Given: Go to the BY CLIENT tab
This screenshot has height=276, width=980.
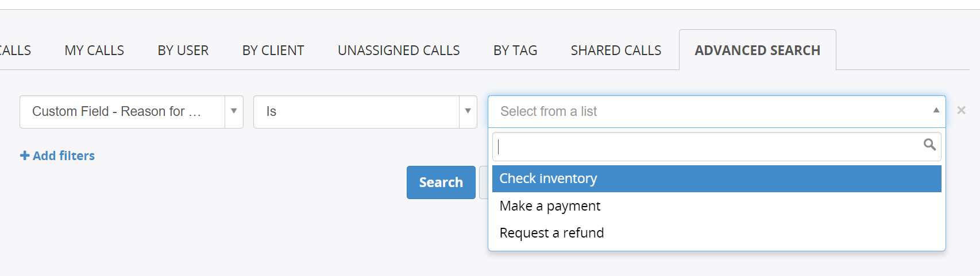Looking at the screenshot, I should [273, 50].
